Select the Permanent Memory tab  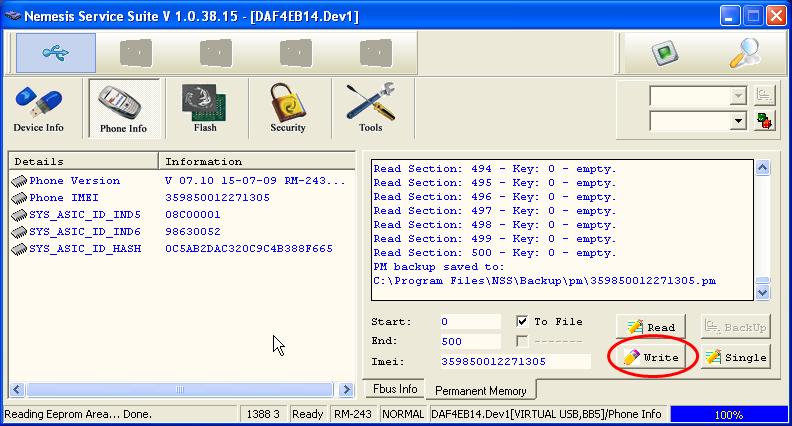(x=480, y=391)
